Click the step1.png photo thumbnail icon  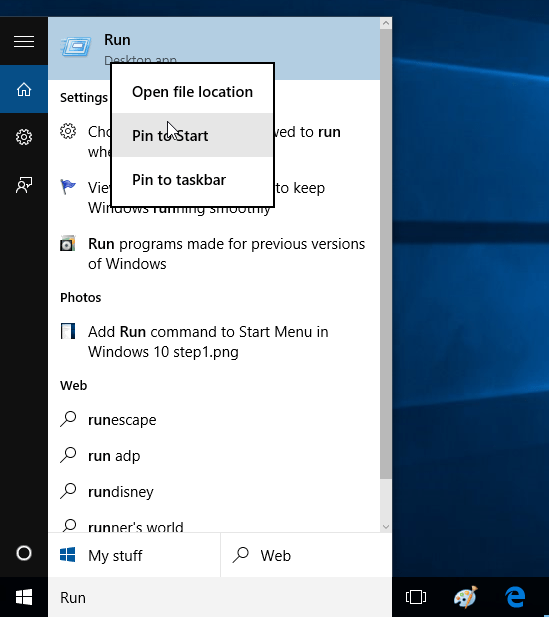(x=68, y=331)
